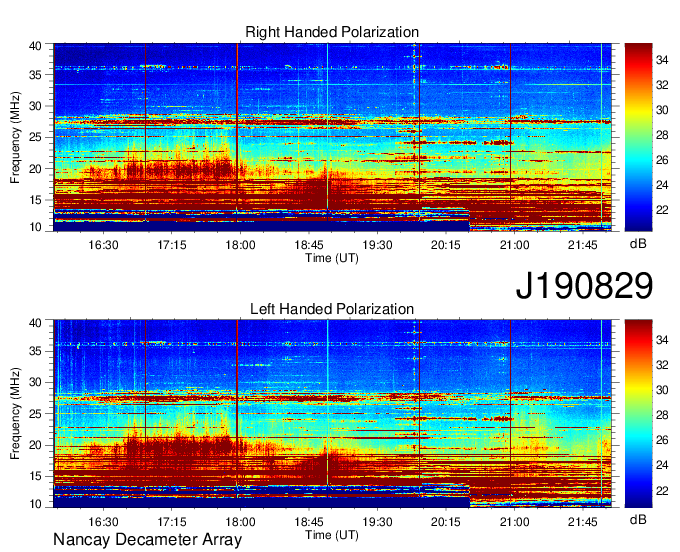
Task: Click the 20:15 tick on the Right Handed time axis
Action: tap(446, 245)
